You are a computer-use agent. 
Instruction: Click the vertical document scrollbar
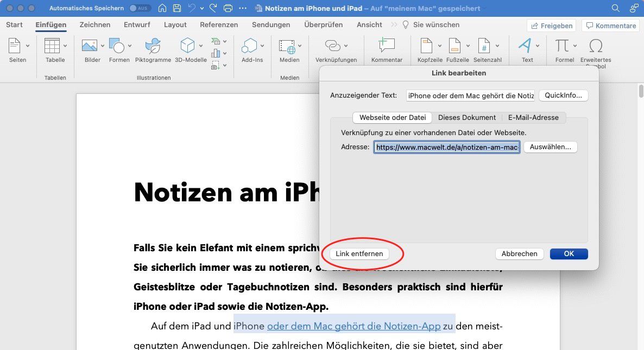[x=641, y=91]
